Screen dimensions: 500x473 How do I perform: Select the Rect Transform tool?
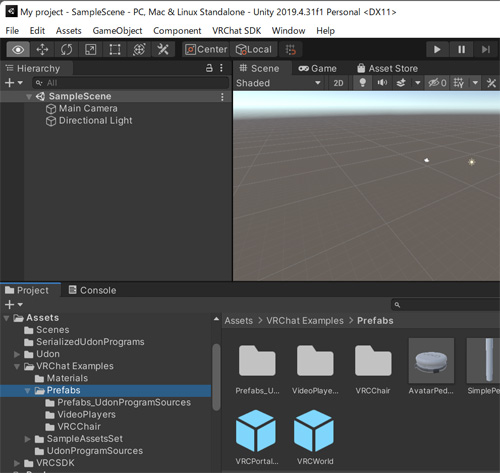[x=115, y=50]
